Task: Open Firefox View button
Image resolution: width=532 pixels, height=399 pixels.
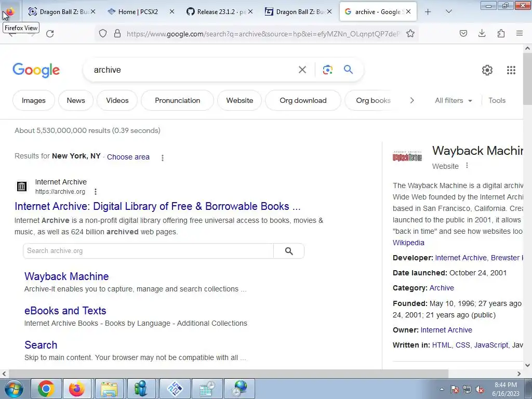Action: pos(10,12)
